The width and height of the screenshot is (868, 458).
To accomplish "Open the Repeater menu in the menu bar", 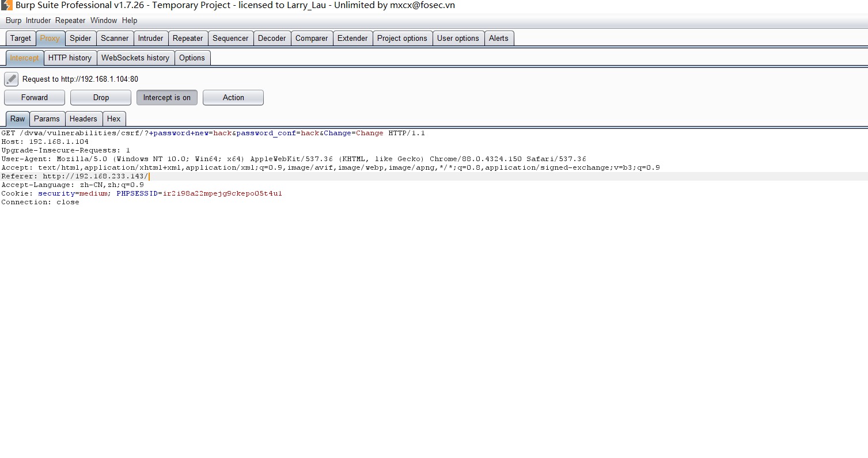I will (70, 21).
